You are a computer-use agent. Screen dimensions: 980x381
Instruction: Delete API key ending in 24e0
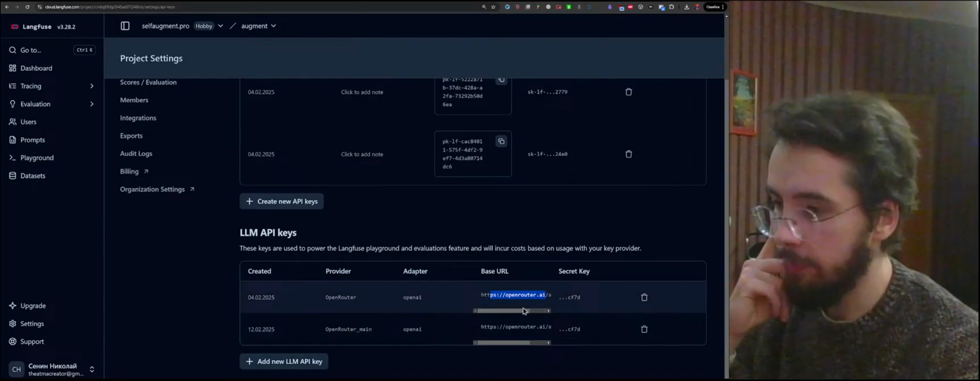[x=629, y=154]
